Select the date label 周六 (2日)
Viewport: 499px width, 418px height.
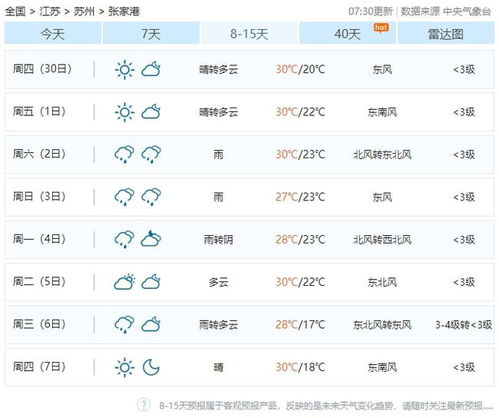(x=39, y=154)
